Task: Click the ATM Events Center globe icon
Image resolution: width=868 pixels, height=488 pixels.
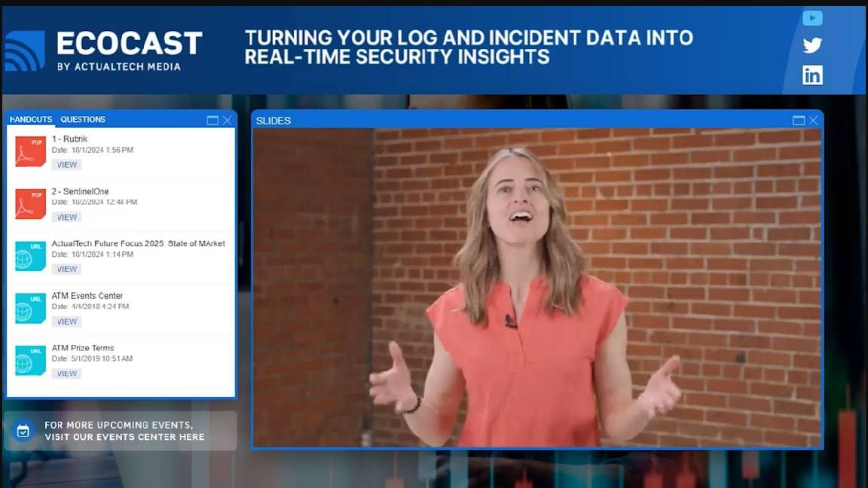Action: [x=29, y=309]
